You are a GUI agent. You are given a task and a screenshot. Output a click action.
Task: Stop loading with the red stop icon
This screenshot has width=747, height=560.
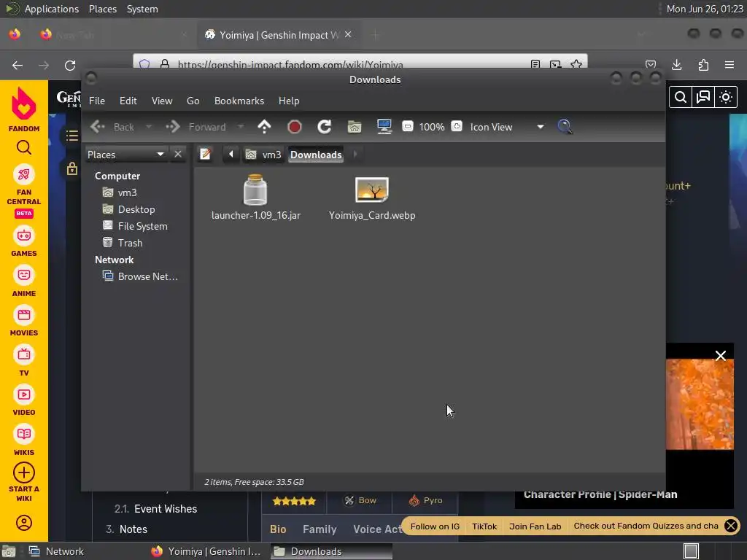pos(295,127)
